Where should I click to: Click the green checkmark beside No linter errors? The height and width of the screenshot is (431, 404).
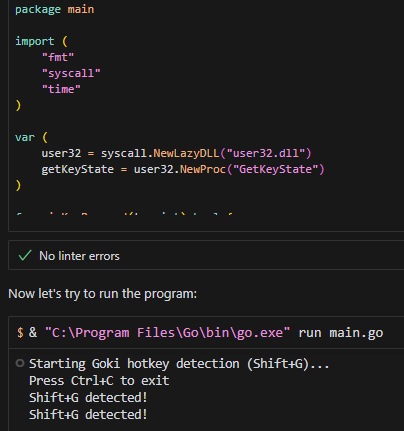(25, 256)
